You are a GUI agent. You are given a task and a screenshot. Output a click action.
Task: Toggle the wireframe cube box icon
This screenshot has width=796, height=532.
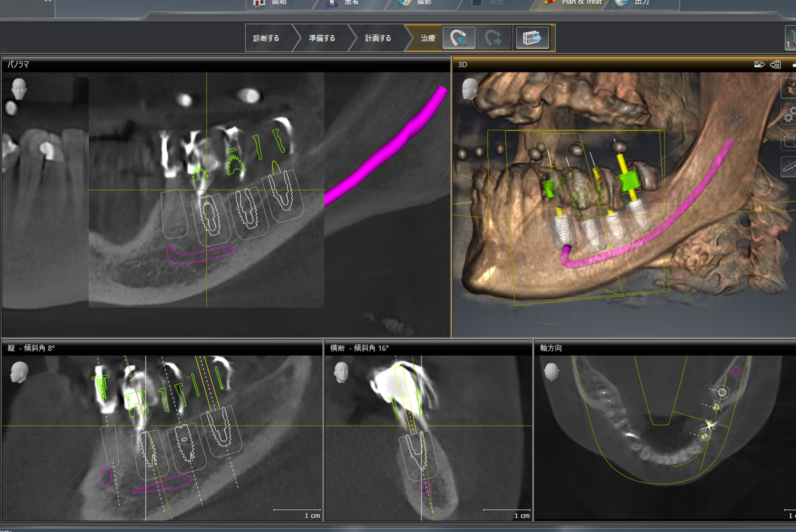pos(789,141)
